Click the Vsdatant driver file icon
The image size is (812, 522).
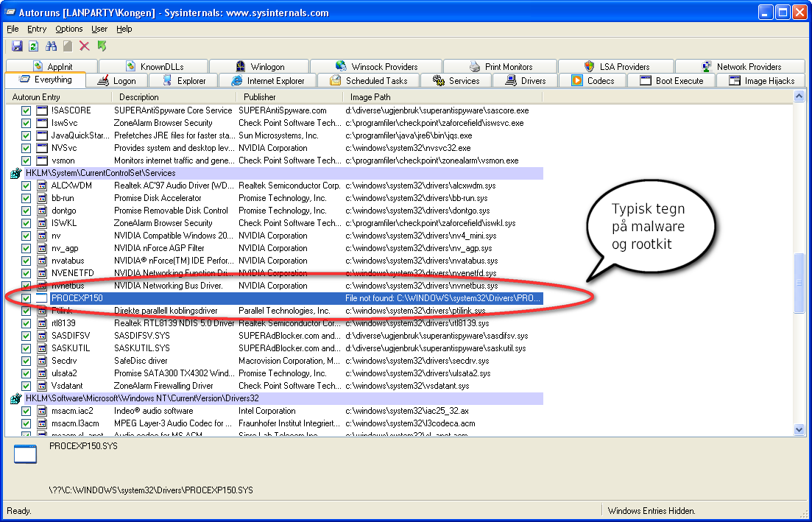click(x=42, y=386)
